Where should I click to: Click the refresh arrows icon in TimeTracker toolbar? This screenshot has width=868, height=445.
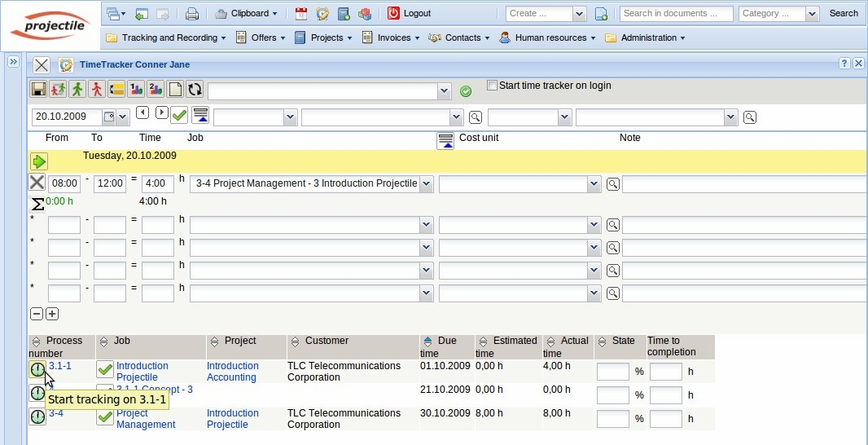point(195,90)
